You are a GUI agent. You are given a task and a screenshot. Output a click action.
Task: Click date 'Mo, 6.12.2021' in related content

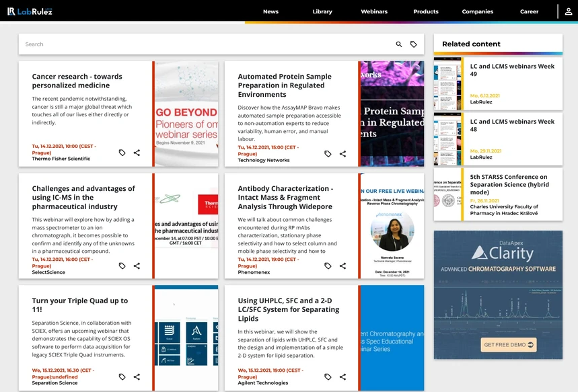484,95
